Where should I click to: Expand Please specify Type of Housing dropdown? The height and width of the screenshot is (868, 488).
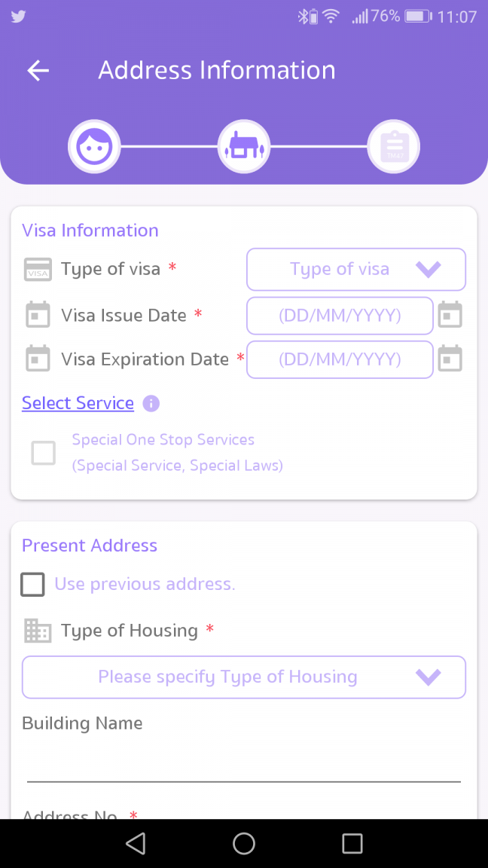pos(244,677)
